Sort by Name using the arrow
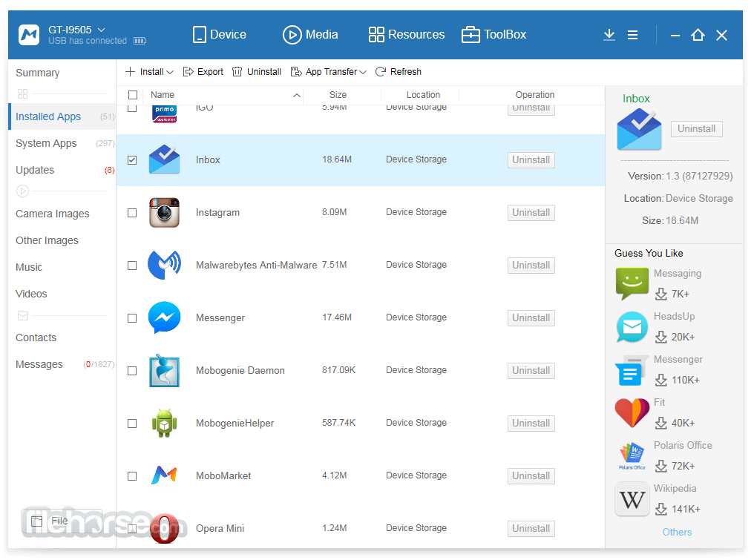This screenshot has width=754, height=560. coord(297,95)
